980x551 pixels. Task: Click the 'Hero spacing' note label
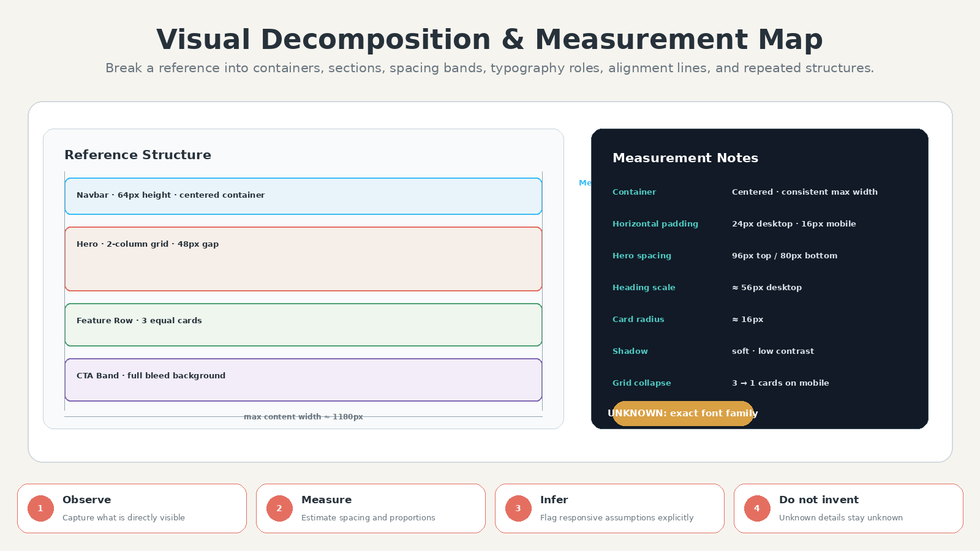[x=642, y=256]
